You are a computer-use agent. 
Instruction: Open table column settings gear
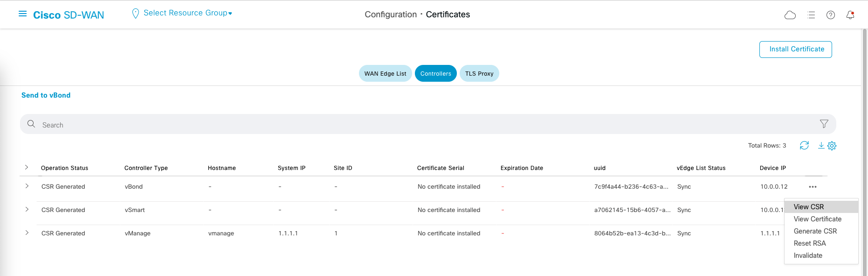point(832,146)
